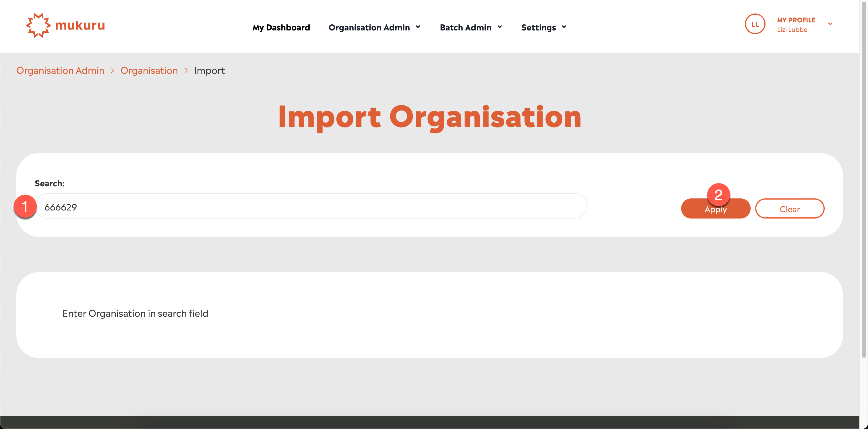Expand the Batch Admin menu chevron
868x429 pixels.
pyautogui.click(x=499, y=27)
